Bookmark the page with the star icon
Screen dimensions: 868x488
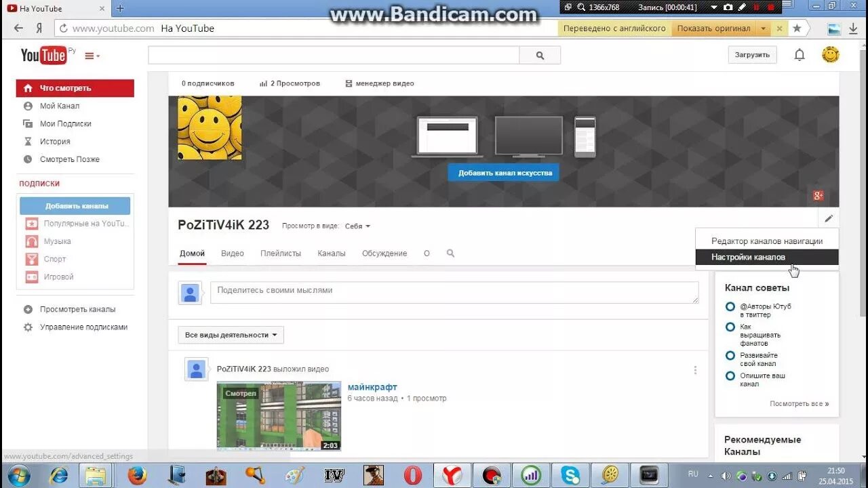tap(797, 28)
